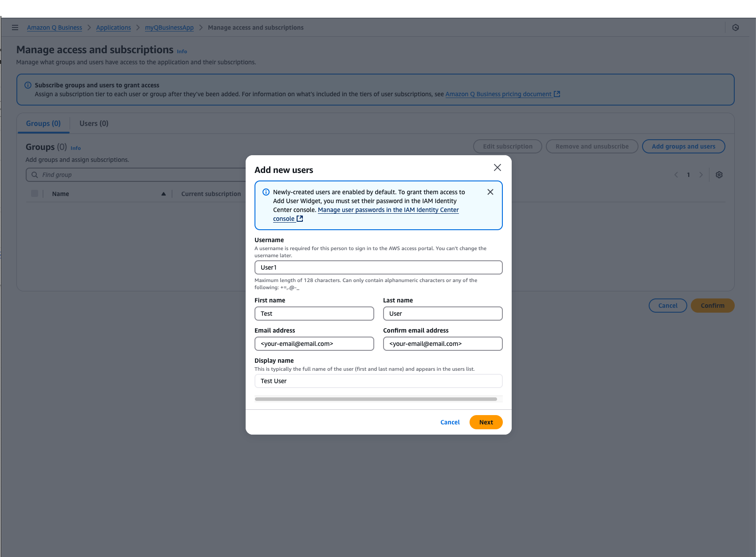Go to previous page of groups
The image size is (756, 557).
pyautogui.click(x=676, y=175)
